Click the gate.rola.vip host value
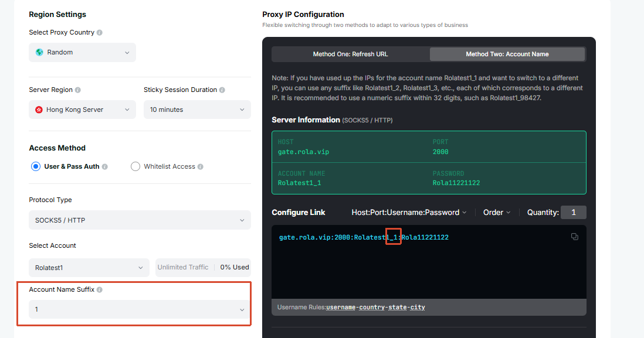 [x=303, y=152]
